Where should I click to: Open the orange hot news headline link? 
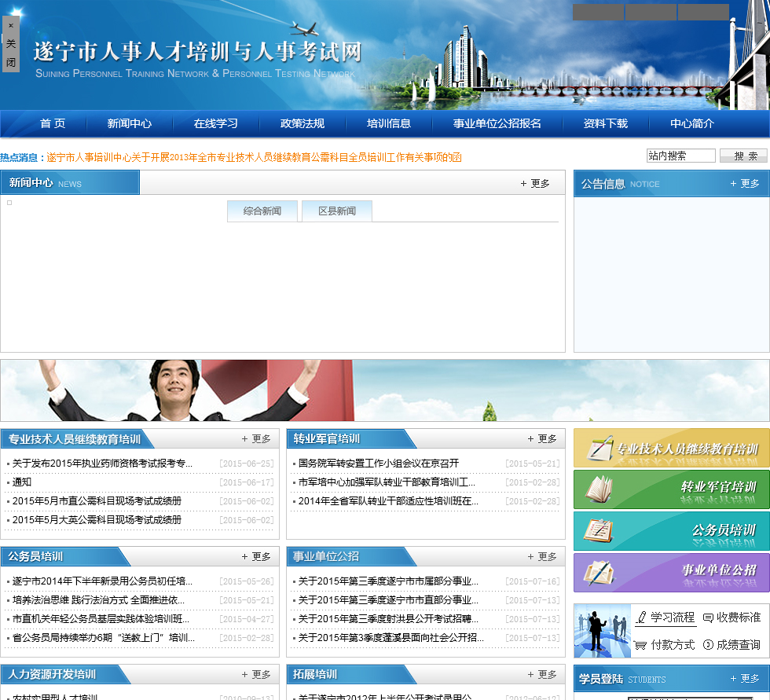coord(254,157)
